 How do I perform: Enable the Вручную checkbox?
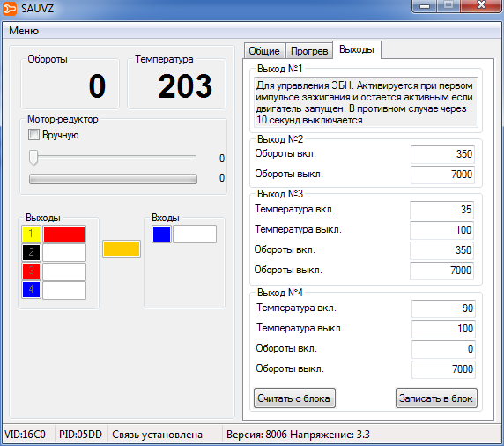point(33,134)
